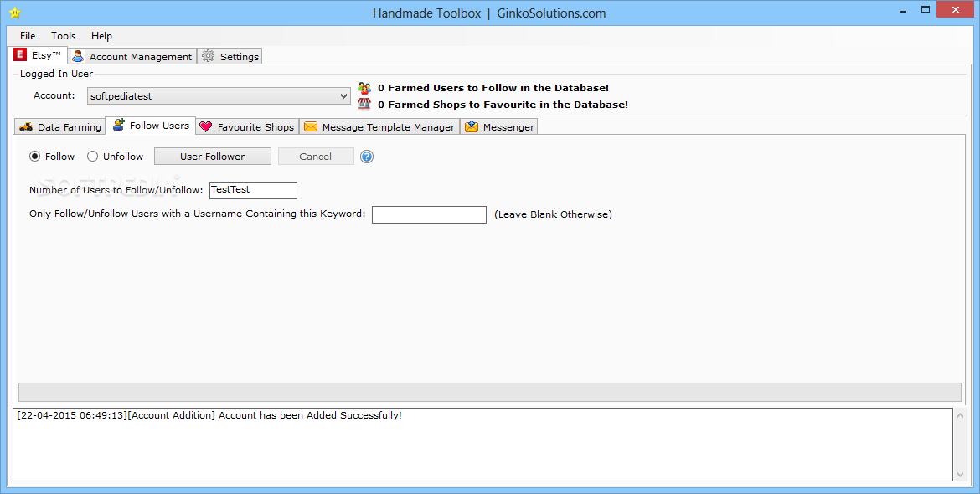The width and height of the screenshot is (980, 494).
Task: Close the Handmade Toolbox window
Action: (x=957, y=9)
